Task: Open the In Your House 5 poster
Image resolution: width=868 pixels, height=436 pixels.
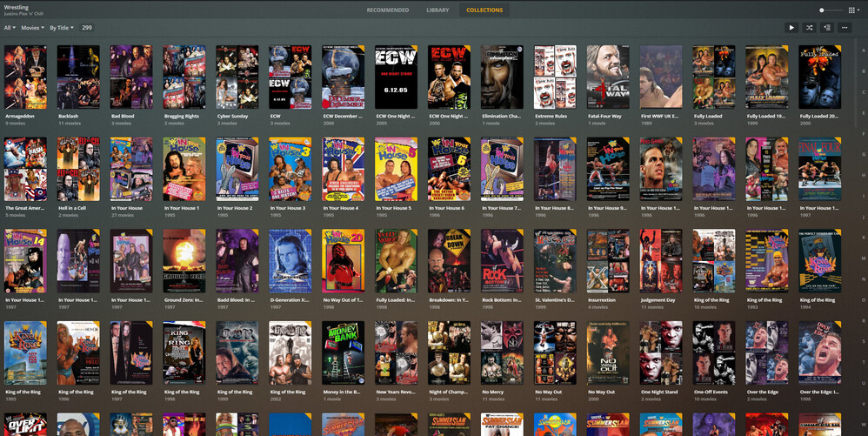Action: tap(397, 169)
